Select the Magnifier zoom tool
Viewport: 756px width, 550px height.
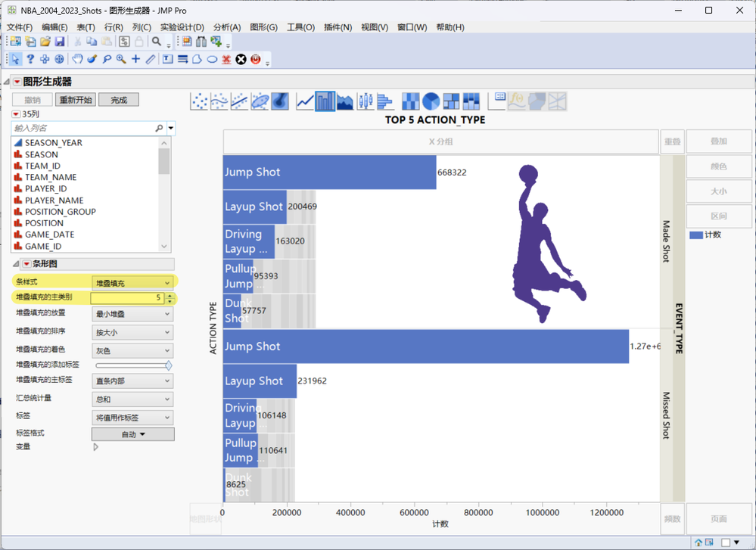coord(121,59)
